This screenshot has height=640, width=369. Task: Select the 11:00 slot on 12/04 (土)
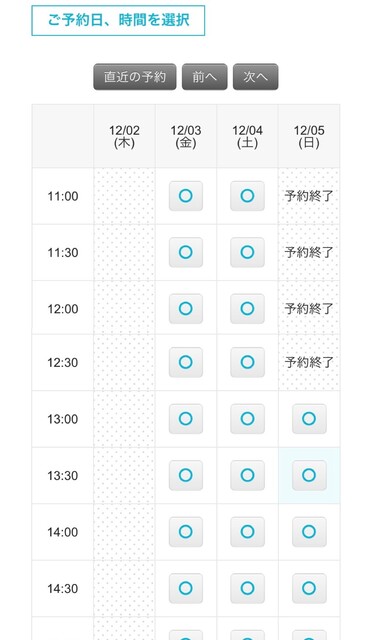click(247, 196)
